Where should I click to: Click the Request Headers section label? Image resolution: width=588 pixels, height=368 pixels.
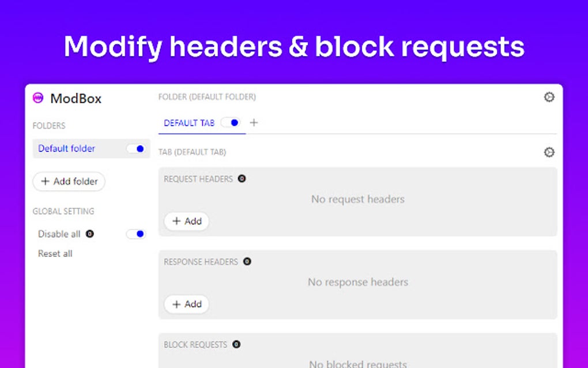(x=198, y=179)
